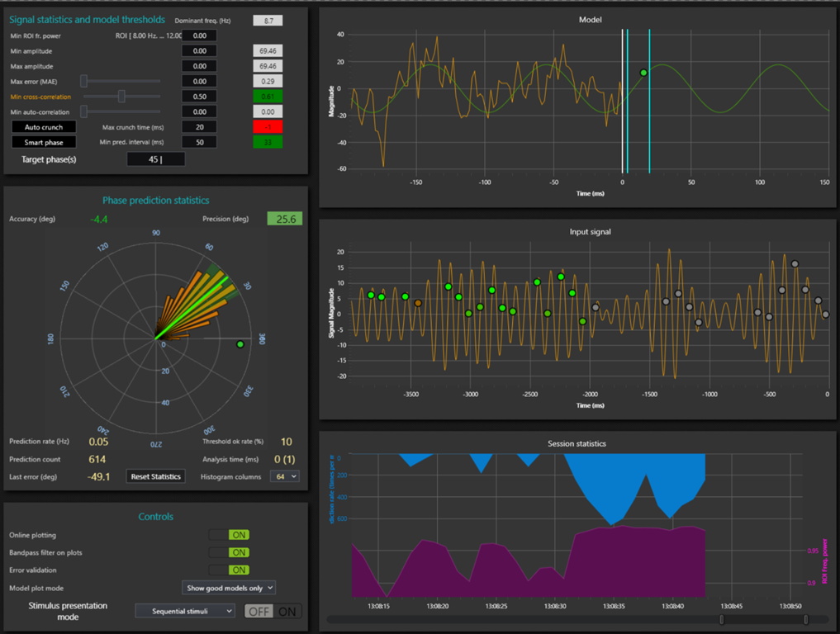840x634 pixels.
Task: Click Smart phase button
Action: (44, 142)
